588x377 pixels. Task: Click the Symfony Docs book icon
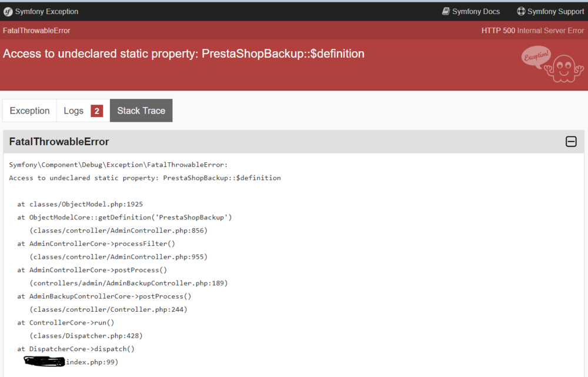tap(446, 11)
